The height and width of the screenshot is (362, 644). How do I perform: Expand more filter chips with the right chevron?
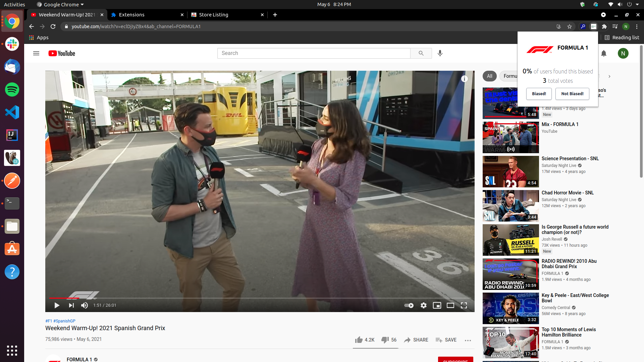pos(609,76)
